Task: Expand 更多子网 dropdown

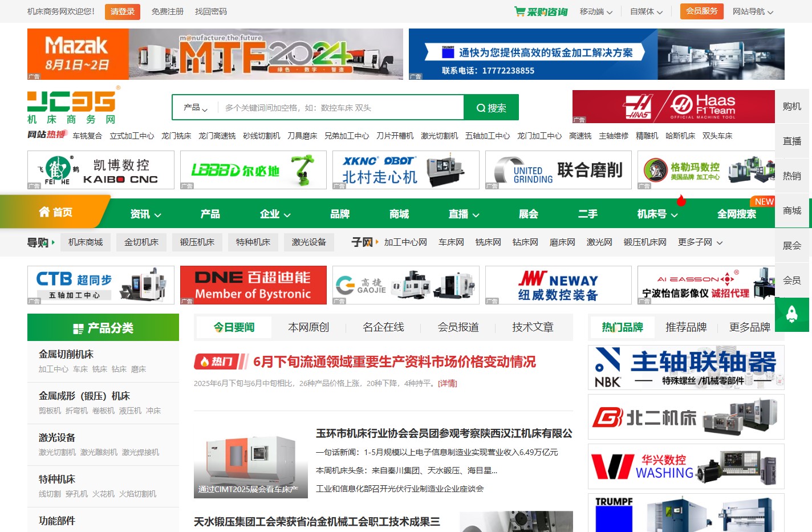Action: 700,242
